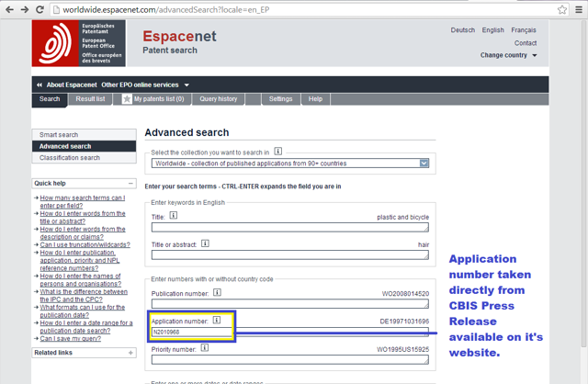Open the Contact link

(x=526, y=43)
